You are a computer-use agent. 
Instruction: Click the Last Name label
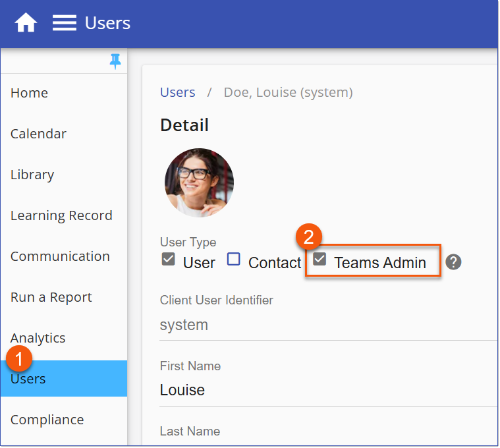click(190, 432)
